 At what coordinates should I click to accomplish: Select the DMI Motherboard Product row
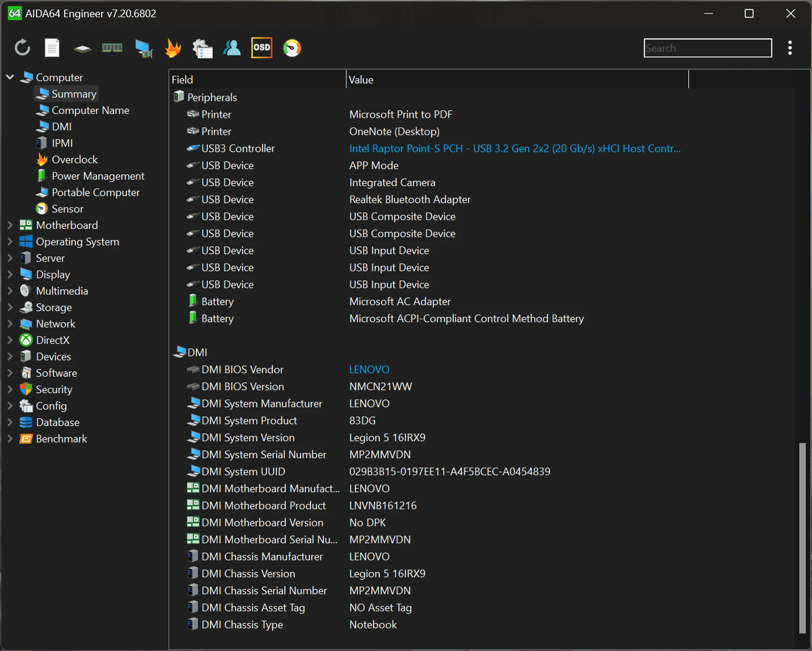481,505
